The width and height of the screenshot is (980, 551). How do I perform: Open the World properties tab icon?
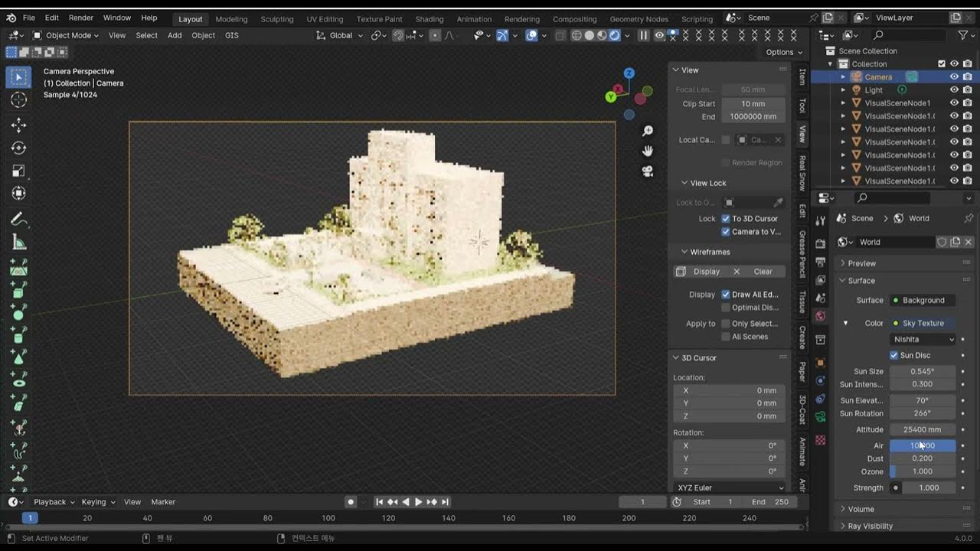coord(821,316)
